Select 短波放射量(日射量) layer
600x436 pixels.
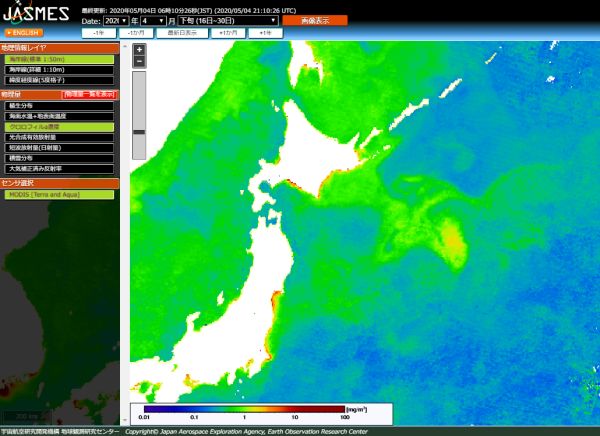[x=59, y=148]
